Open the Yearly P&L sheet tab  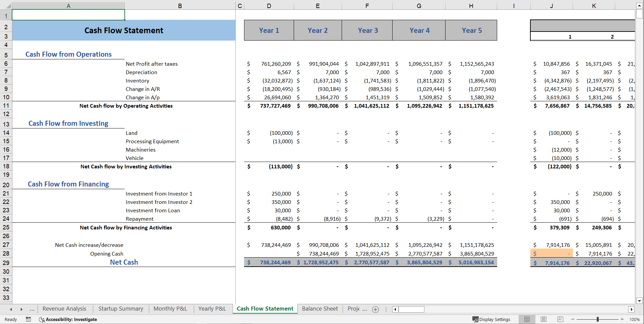click(212, 309)
